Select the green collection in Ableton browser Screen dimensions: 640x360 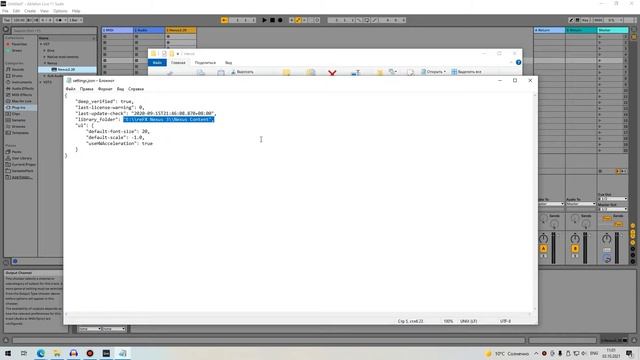click(16, 51)
